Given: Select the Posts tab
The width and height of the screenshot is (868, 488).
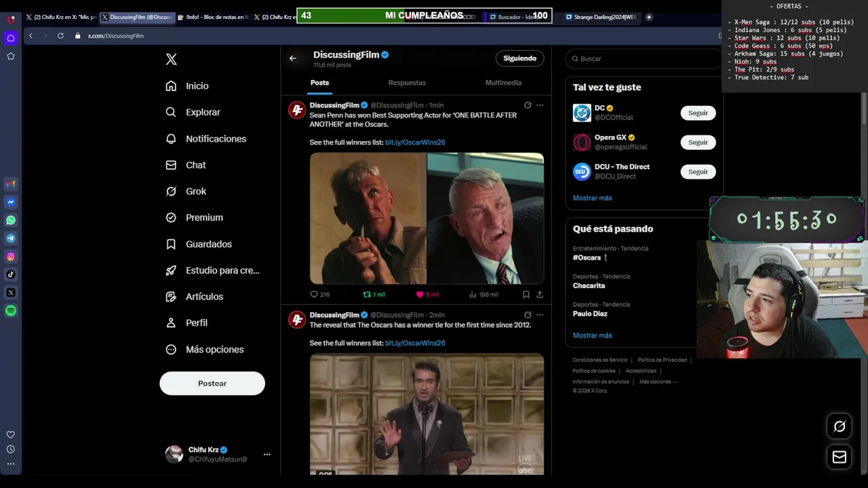Looking at the screenshot, I should tap(320, 83).
